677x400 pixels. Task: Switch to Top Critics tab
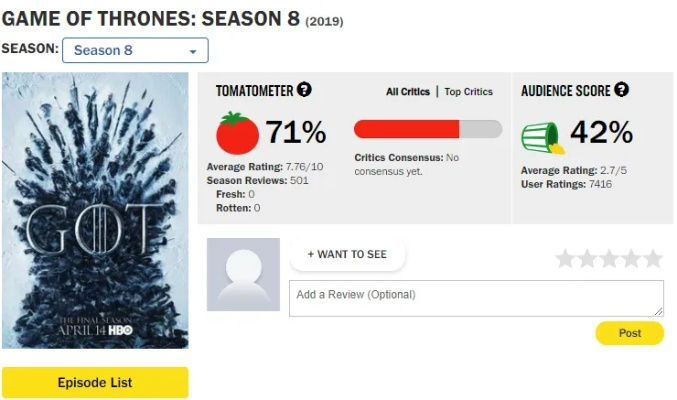(468, 92)
